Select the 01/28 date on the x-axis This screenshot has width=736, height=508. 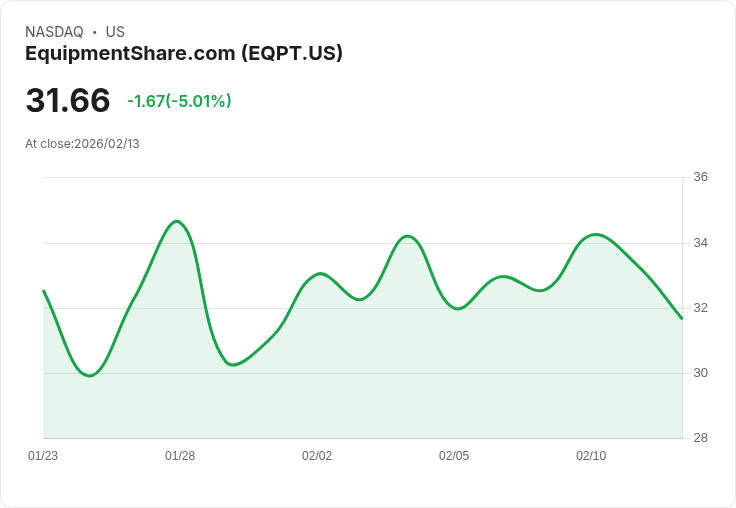tap(180, 456)
